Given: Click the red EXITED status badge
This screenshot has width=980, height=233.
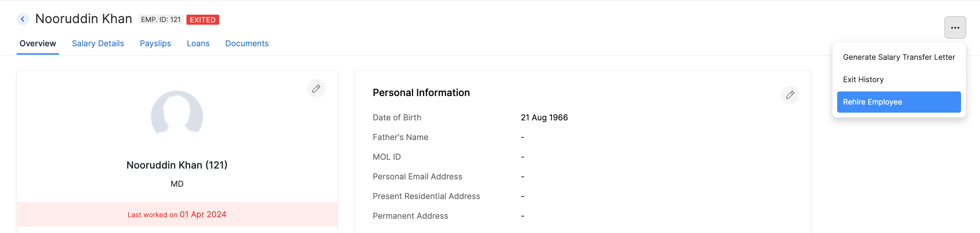Looking at the screenshot, I should coord(203,20).
